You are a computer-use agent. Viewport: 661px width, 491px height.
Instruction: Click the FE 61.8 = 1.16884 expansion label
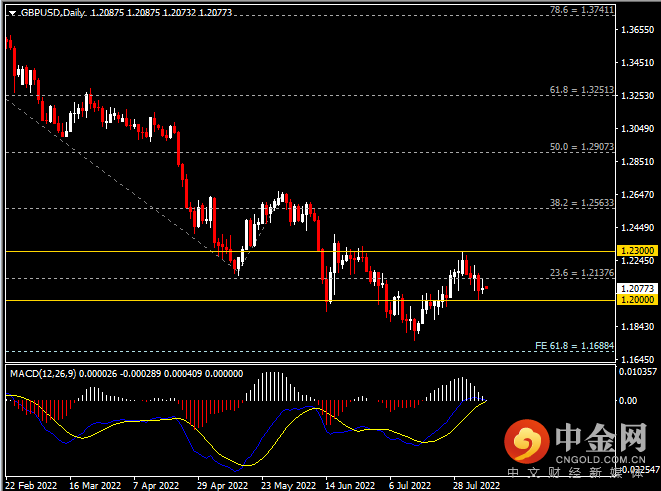point(575,346)
